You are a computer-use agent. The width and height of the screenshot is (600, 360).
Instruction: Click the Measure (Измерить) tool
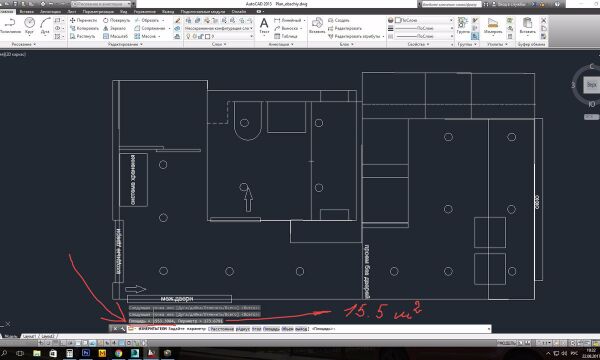(493, 26)
